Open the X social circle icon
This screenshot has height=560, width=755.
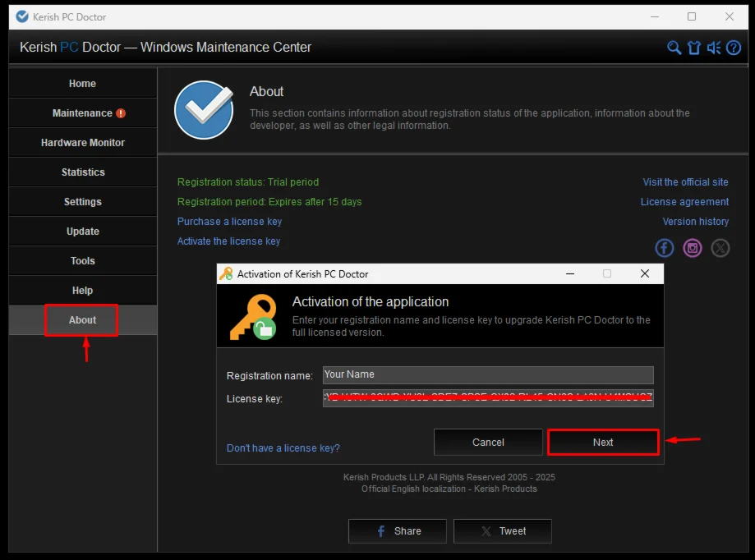click(720, 248)
